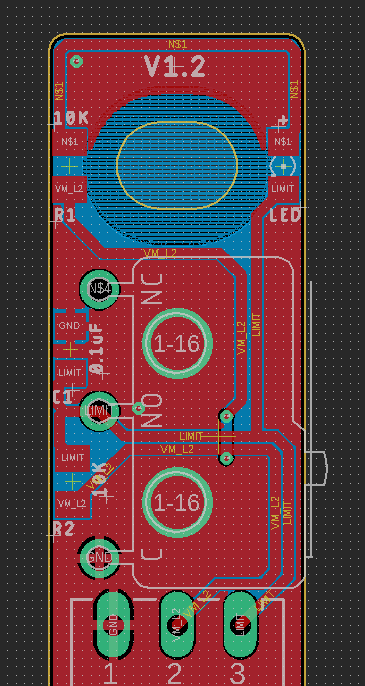Click the R1 VM_L2 SMD pad
365x686 pixels.
tap(70, 189)
